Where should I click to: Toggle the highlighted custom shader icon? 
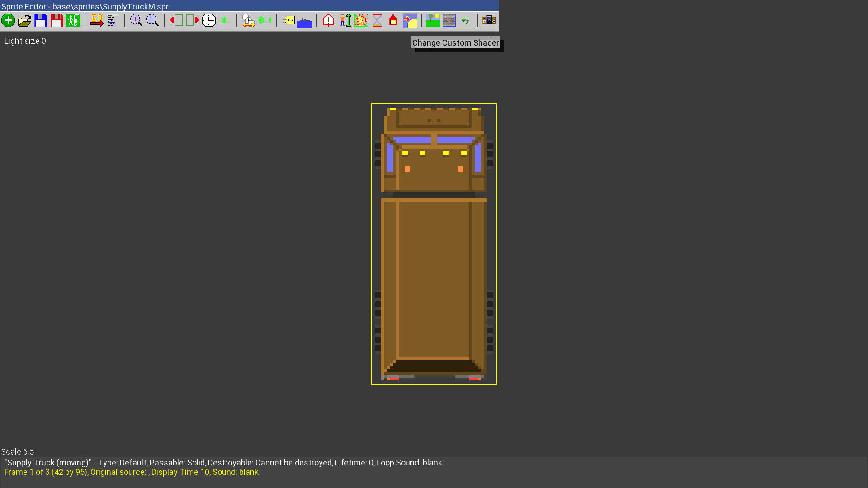coord(410,20)
